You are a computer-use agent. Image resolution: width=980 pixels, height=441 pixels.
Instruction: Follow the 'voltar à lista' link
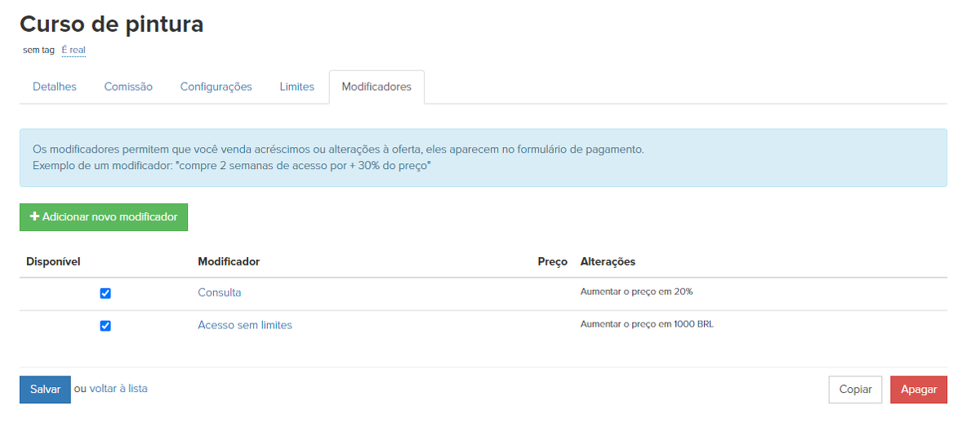coord(118,389)
